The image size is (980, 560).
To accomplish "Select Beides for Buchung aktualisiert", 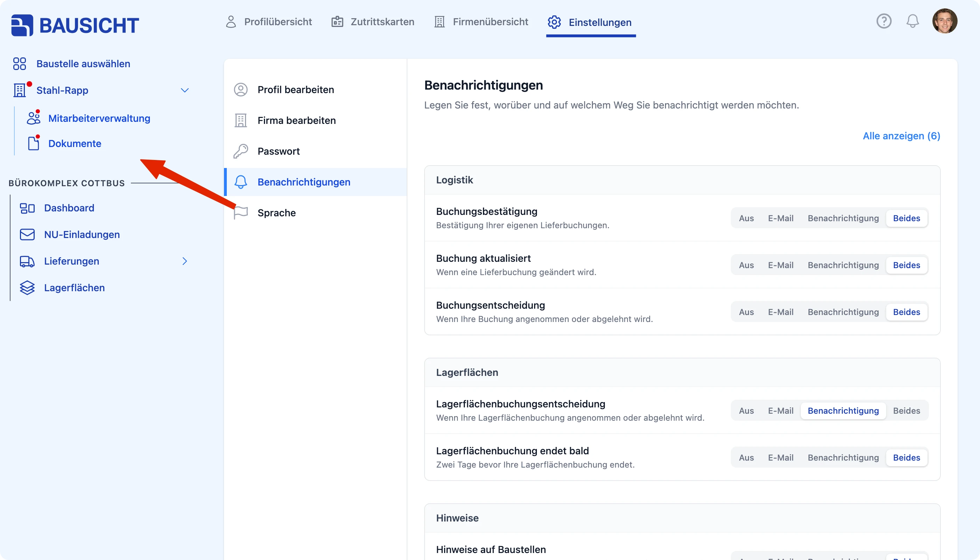I will pos(906,265).
